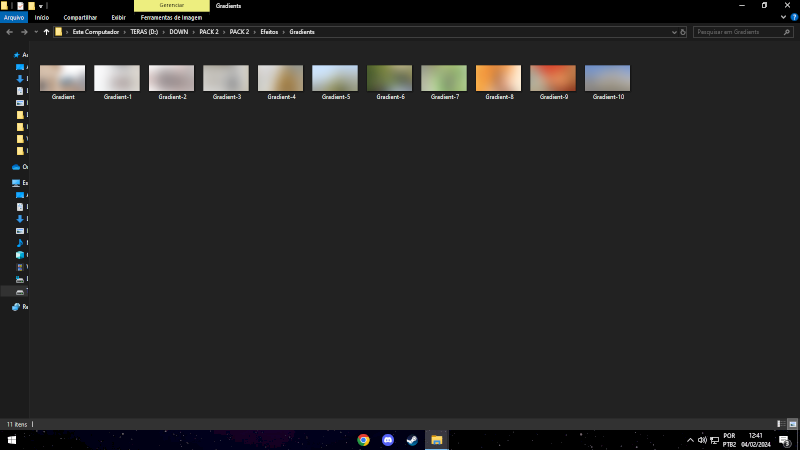Click the Pesquisar em Gradients search box
The width and height of the screenshot is (800, 450).
738,32
